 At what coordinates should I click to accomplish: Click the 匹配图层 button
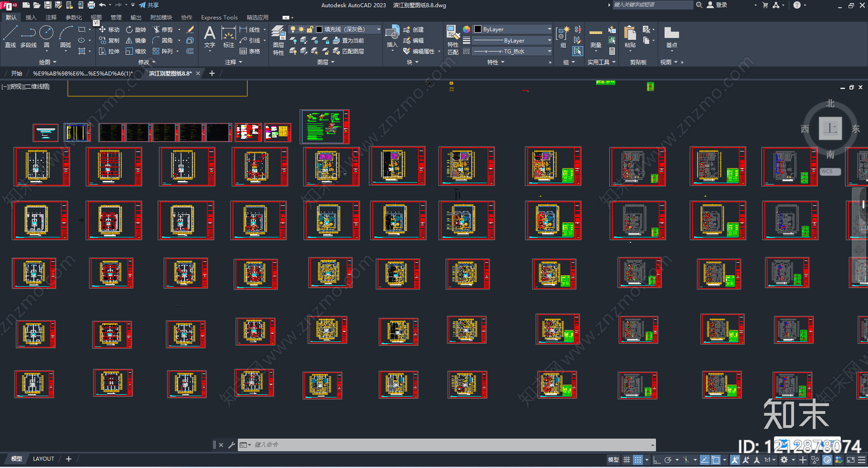[x=348, y=51]
